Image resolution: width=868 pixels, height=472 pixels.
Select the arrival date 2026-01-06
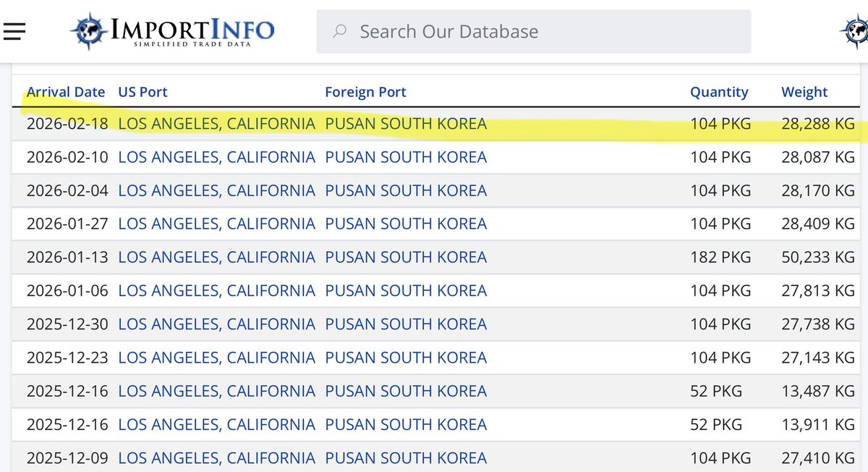click(67, 290)
